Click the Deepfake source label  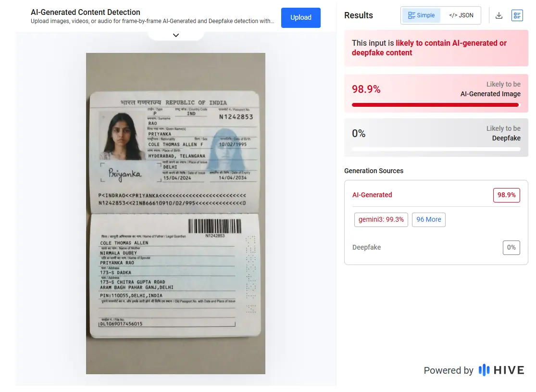366,247
